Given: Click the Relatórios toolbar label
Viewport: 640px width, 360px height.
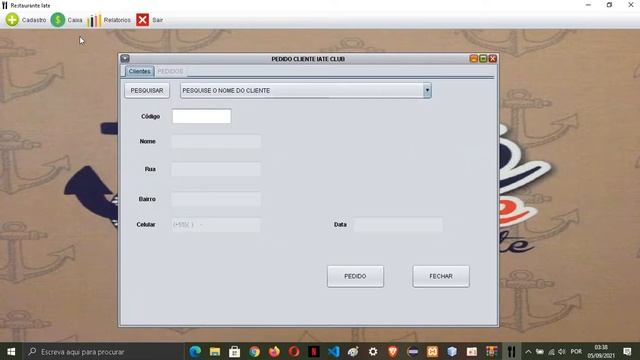Looking at the screenshot, I should (117, 20).
